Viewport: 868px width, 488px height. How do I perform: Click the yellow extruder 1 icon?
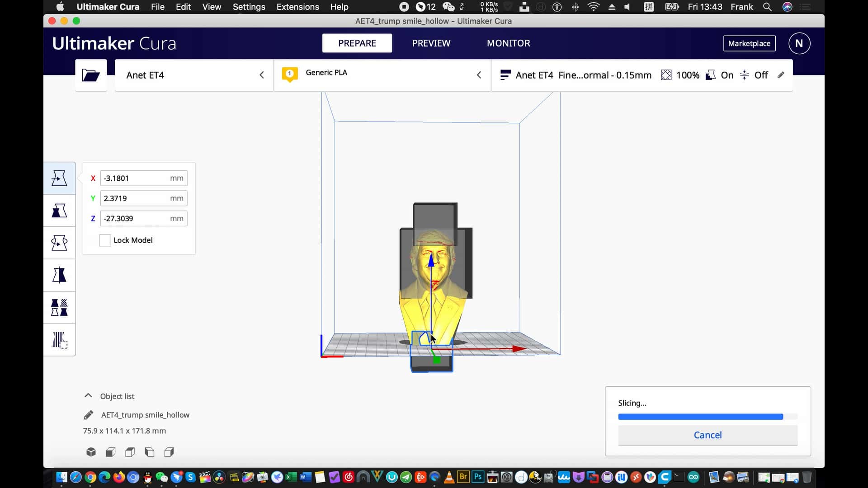(x=290, y=74)
